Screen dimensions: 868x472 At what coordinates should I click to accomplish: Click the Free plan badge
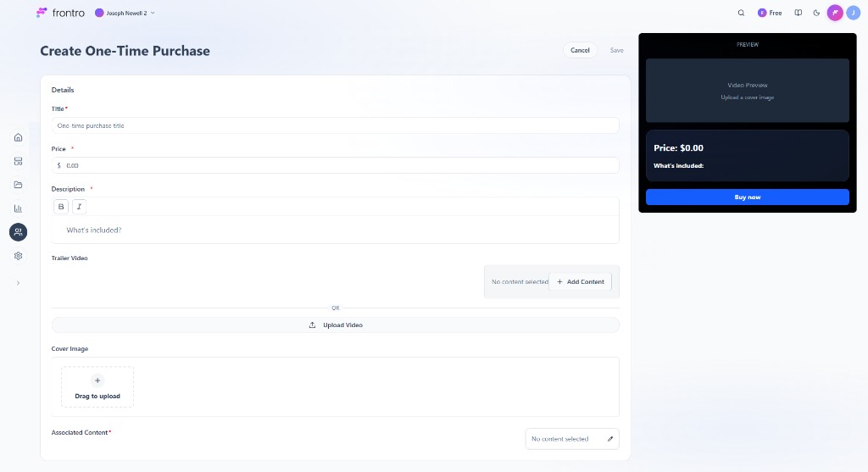[770, 13]
